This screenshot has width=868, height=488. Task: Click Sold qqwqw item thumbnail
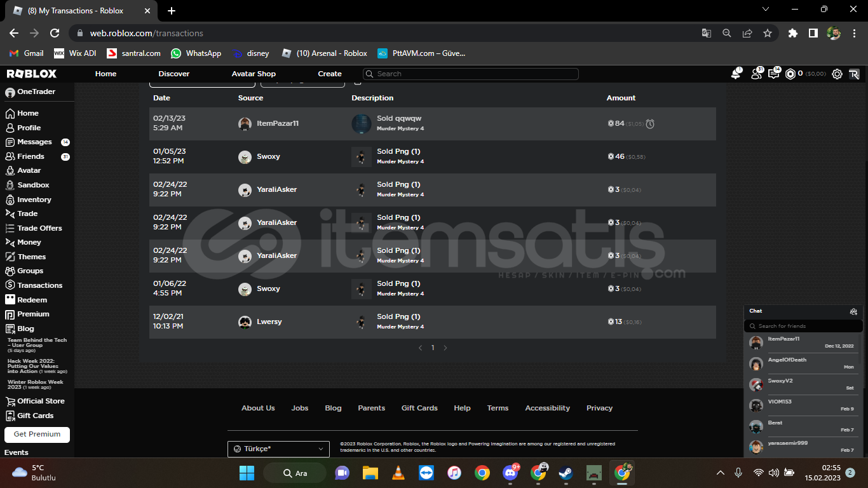[362, 124]
